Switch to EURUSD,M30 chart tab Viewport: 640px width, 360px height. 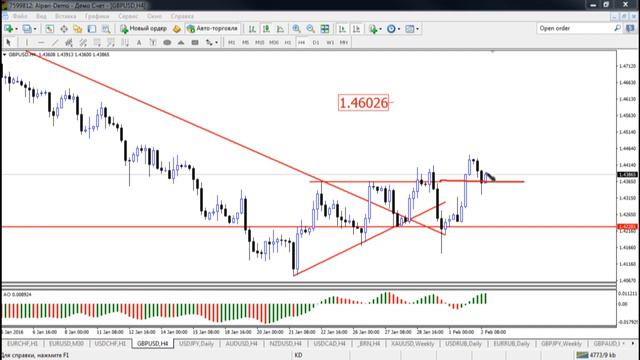click(x=66, y=344)
